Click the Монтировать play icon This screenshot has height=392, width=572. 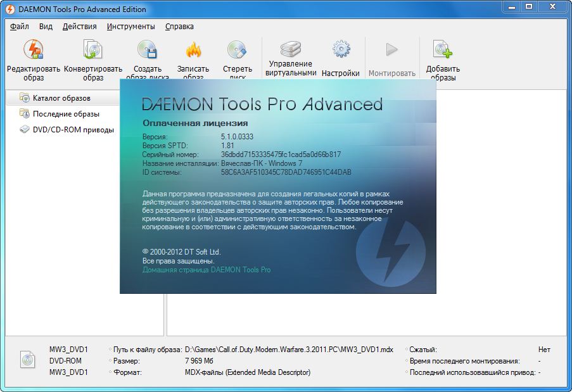tap(392, 49)
